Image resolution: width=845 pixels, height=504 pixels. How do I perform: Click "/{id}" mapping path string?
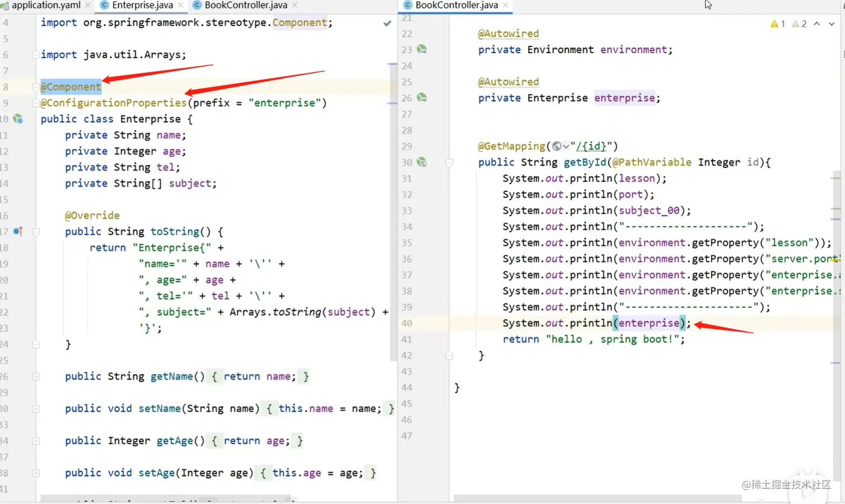(x=591, y=146)
